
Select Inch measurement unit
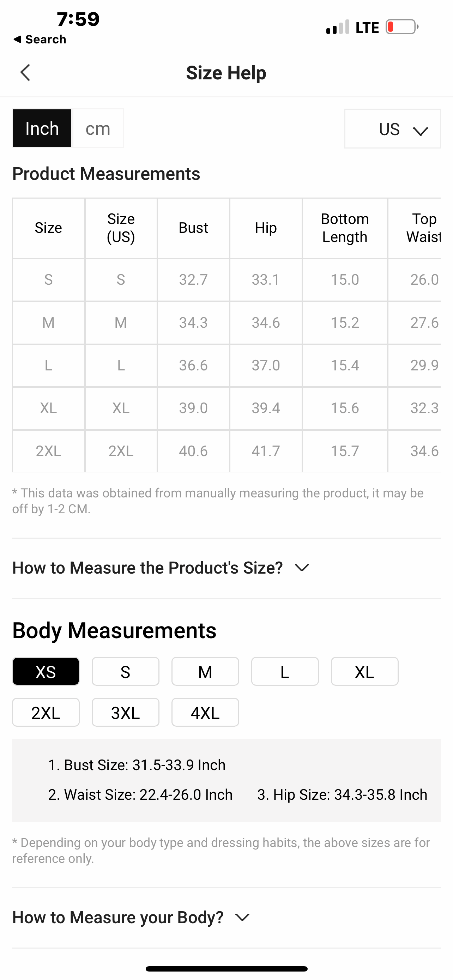click(x=42, y=129)
